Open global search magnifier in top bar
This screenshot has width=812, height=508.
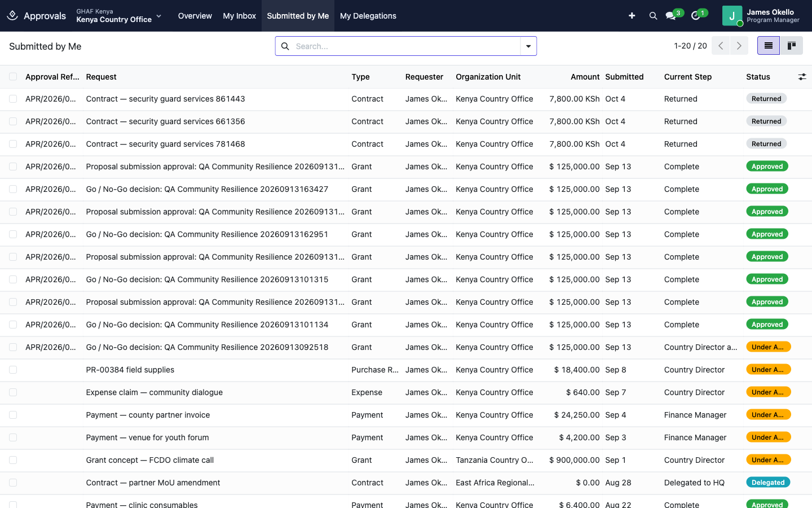point(653,16)
